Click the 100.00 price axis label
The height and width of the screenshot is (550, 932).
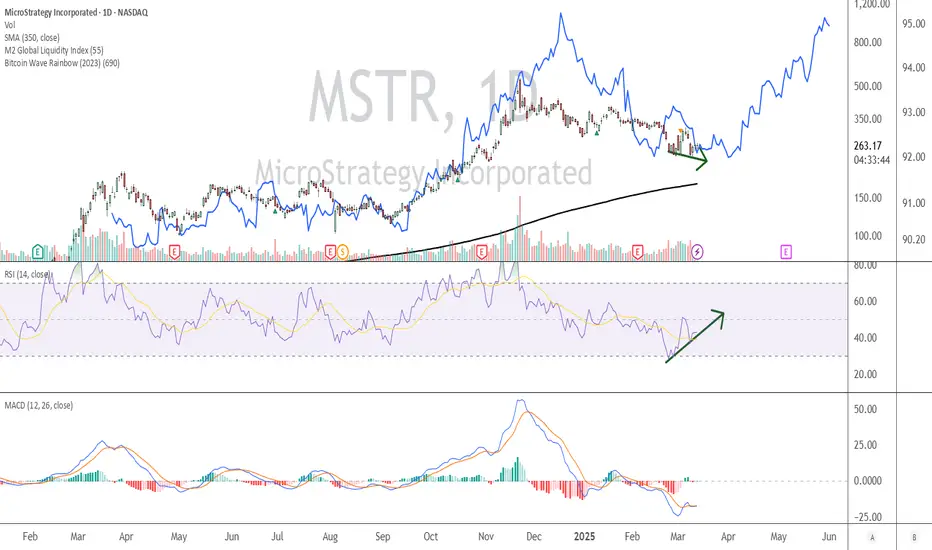(868, 236)
